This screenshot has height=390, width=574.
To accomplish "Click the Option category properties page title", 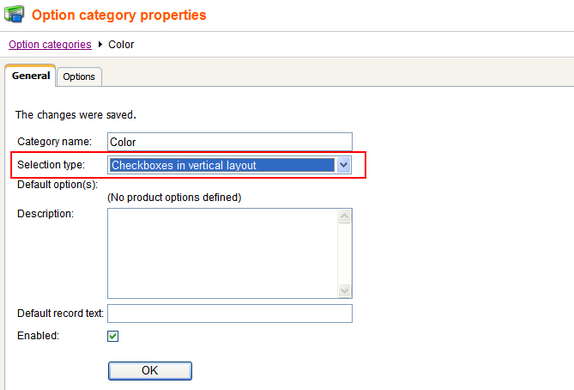I will 119,15.
